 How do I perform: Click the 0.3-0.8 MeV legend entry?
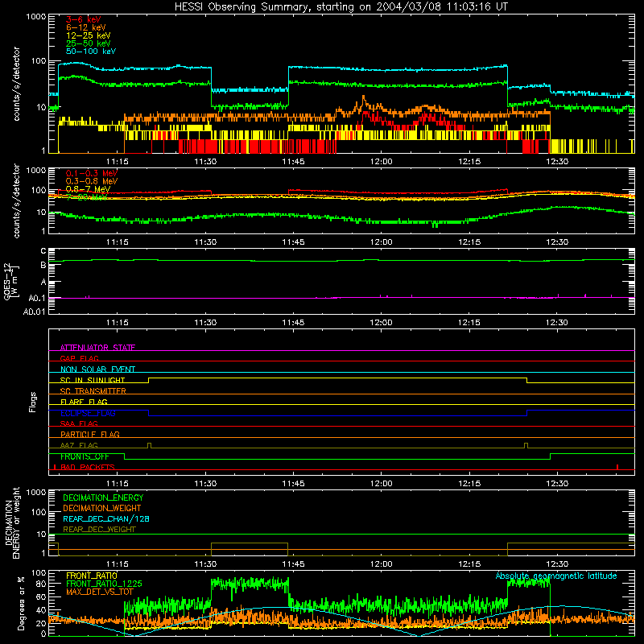(92, 181)
